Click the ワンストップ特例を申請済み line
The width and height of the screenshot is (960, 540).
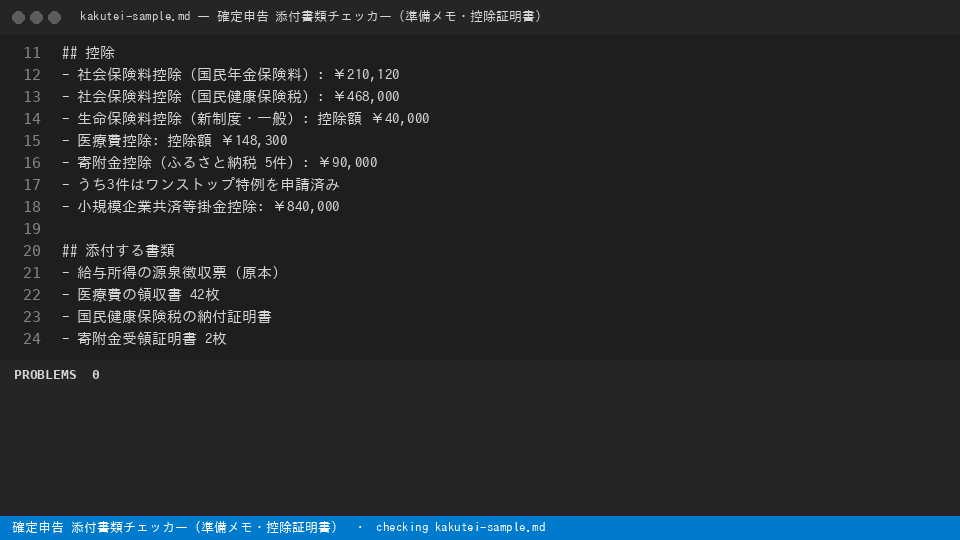(x=201, y=185)
